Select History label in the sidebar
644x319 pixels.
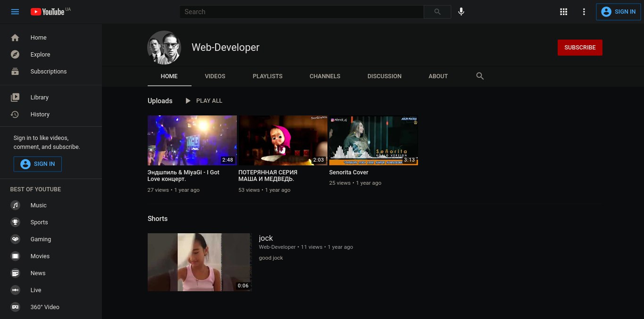(40, 115)
